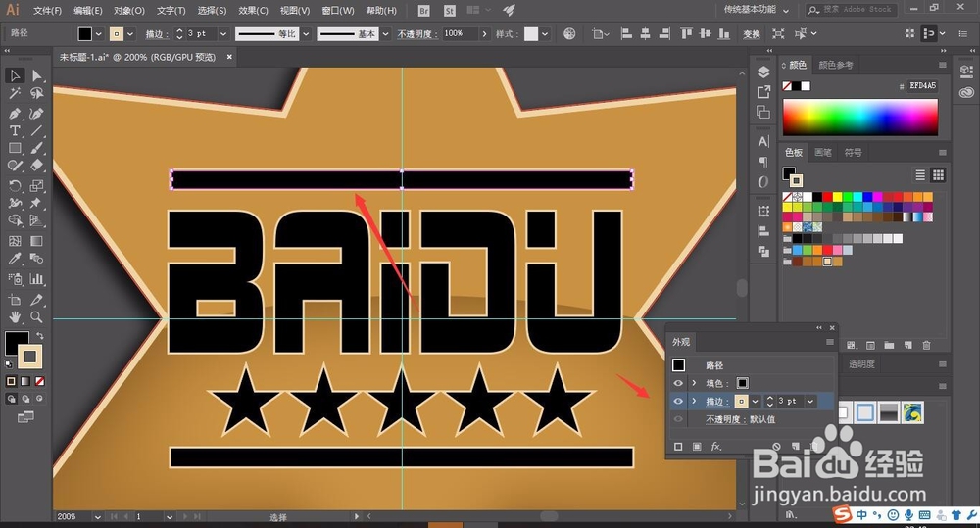Hide the 描边 stroke attribute eye

tap(678, 402)
